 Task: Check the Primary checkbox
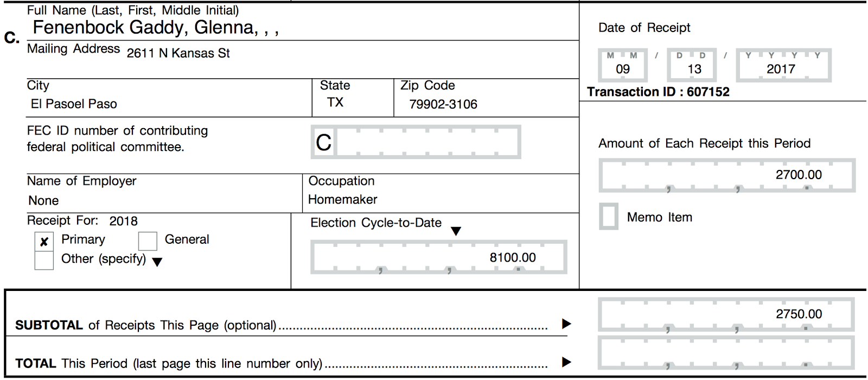point(44,242)
